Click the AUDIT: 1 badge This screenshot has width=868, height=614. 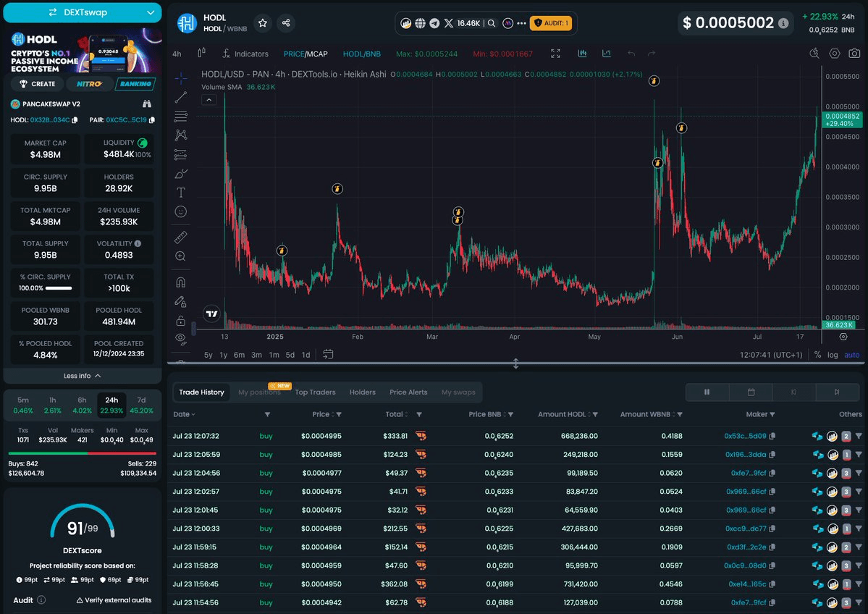pyautogui.click(x=551, y=23)
